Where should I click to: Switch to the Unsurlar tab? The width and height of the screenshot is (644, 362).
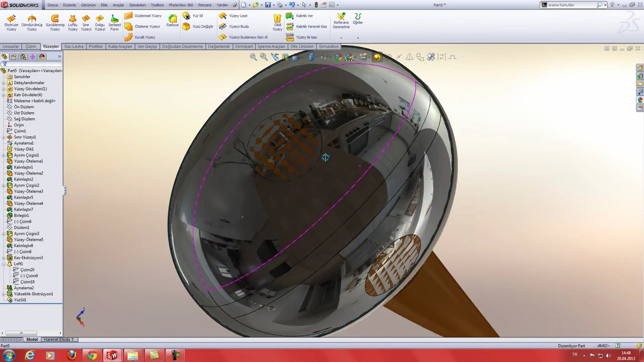(x=11, y=46)
